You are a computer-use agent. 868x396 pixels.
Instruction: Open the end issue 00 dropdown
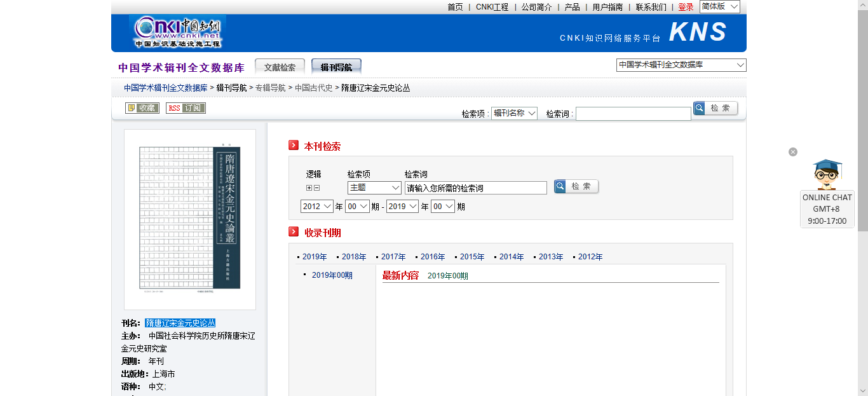point(443,206)
